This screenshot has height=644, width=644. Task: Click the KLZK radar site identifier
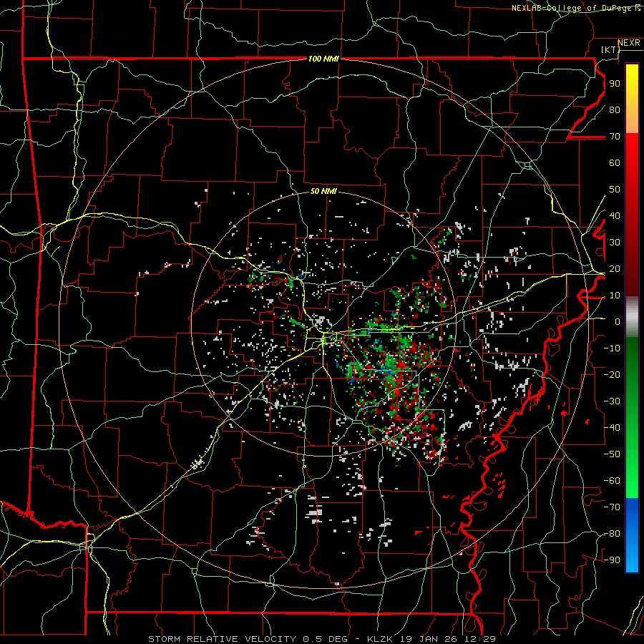(x=380, y=639)
